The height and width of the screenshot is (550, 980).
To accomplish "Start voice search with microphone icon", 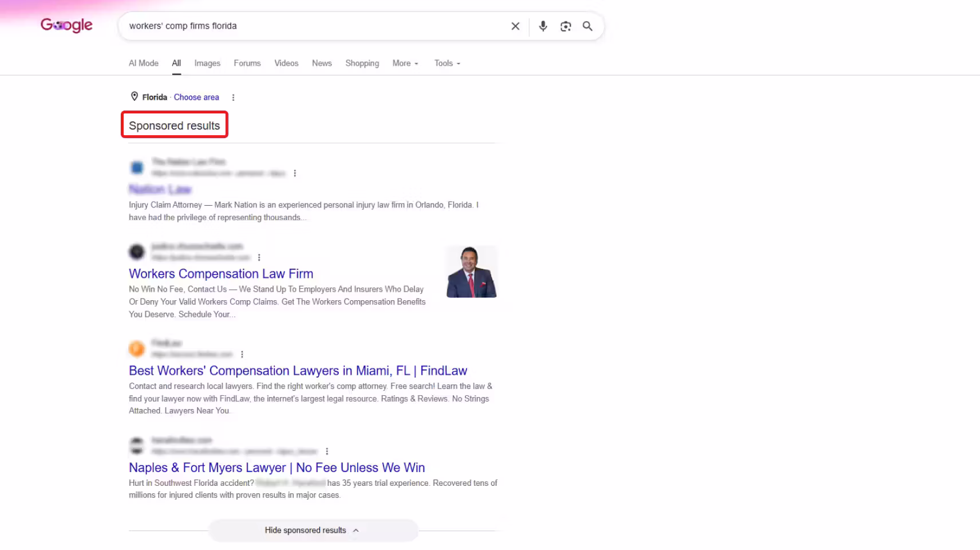I will tap(543, 26).
